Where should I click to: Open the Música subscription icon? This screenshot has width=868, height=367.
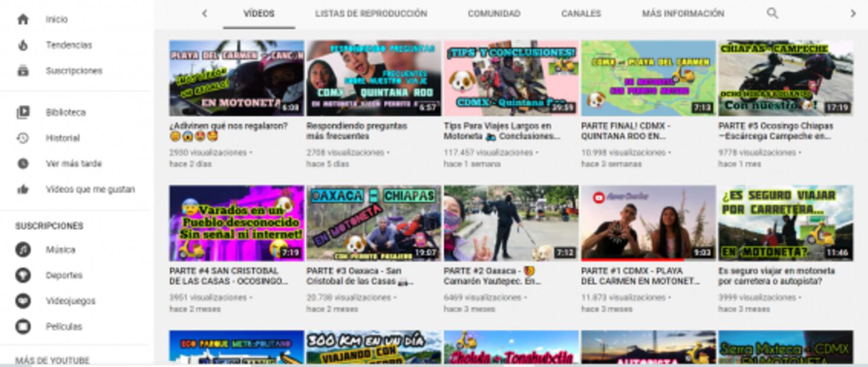[x=23, y=250]
